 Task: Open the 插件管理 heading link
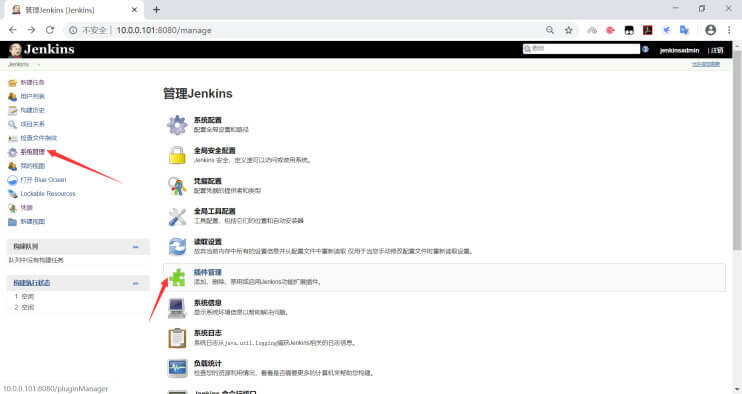[x=207, y=272]
